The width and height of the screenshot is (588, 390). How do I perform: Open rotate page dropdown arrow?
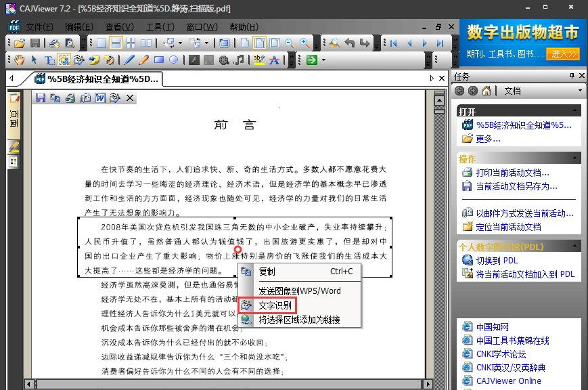pos(181,43)
